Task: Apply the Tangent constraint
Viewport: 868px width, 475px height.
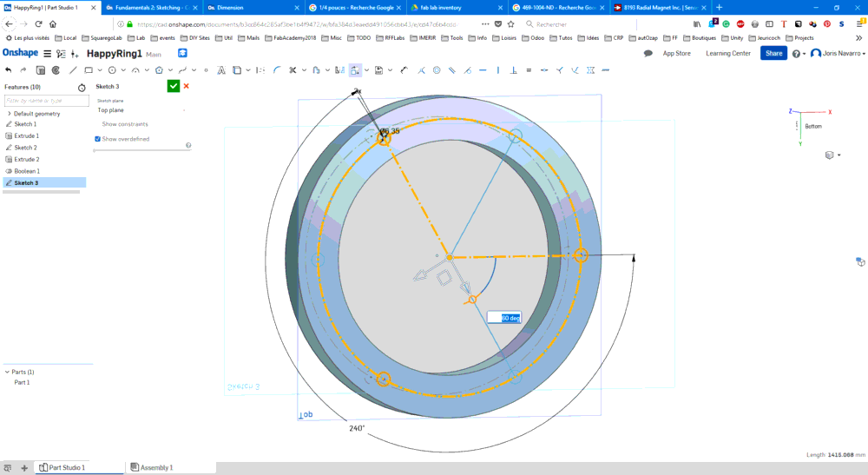Action: 468,70
